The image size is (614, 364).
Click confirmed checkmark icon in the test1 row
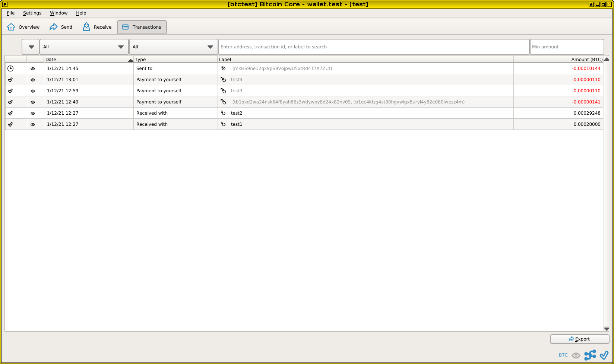(10, 124)
